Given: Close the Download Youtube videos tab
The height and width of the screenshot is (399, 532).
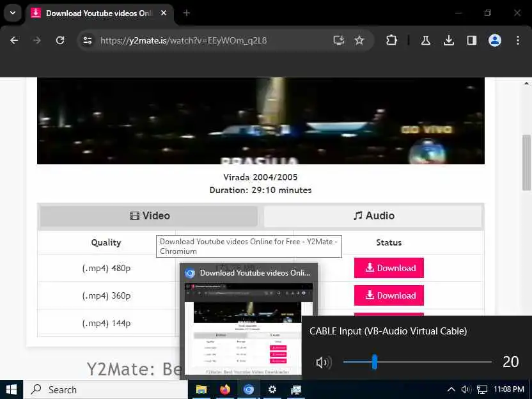Looking at the screenshot, I should [x=164, y=13].
